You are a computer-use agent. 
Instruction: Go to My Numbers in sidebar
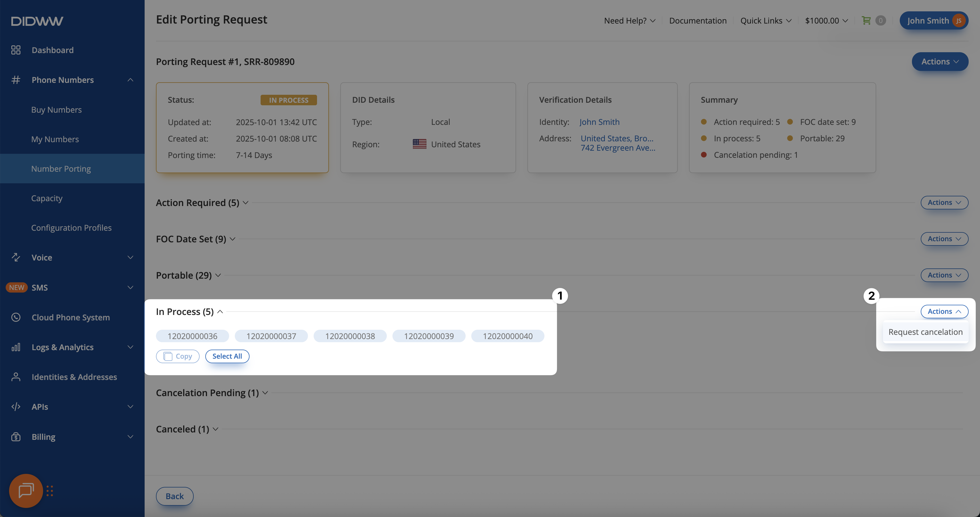pyautogui.click(x=55, y=139)
